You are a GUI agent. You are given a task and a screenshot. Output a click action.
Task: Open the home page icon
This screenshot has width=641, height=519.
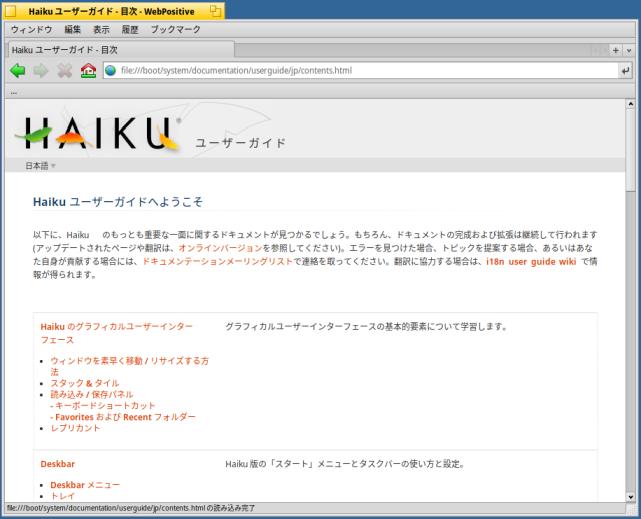(88, 71)
